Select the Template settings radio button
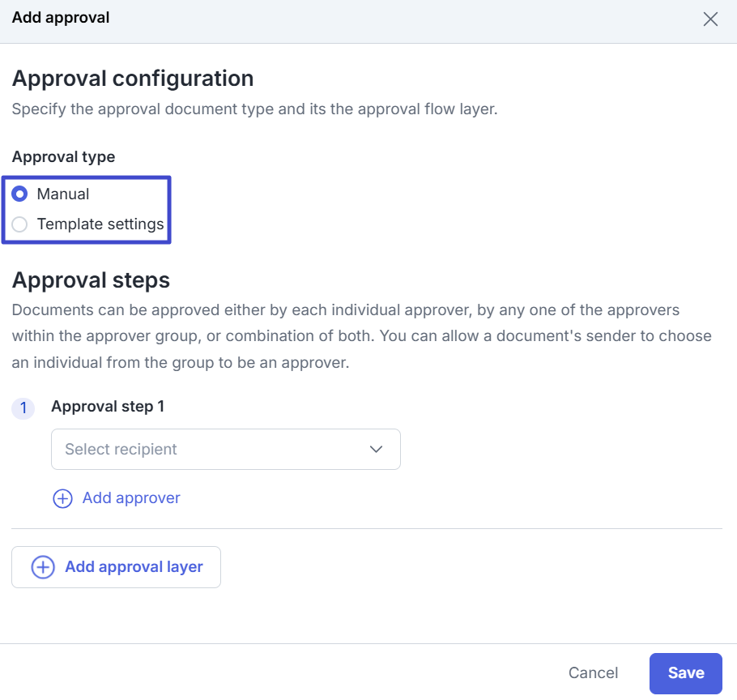The width and height of the screenshot is (737, 700). pyautogui.click(x=20, y=224)
